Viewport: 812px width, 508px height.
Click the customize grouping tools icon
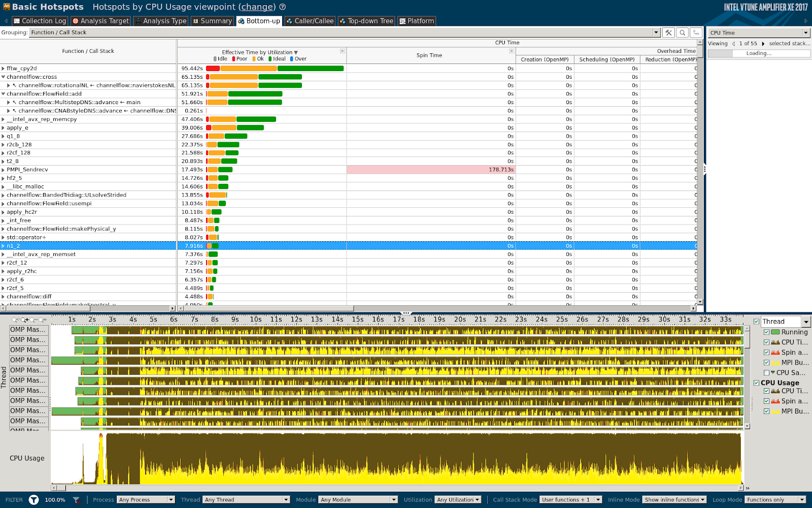[668, 33]
